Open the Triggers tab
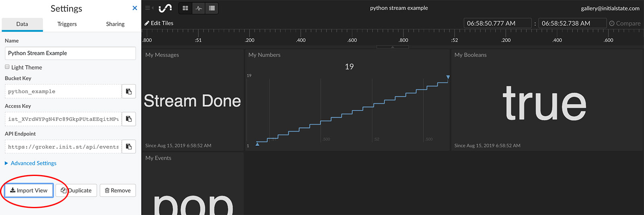This screenshot has width=644, height=215. pyautogui.click(x=67, y=24)
